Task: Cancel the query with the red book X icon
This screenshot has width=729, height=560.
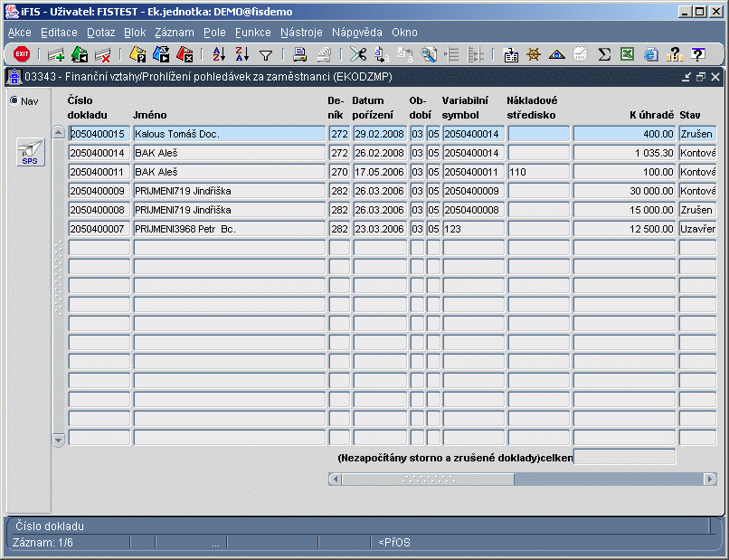Action: click(x=185, y=54)
